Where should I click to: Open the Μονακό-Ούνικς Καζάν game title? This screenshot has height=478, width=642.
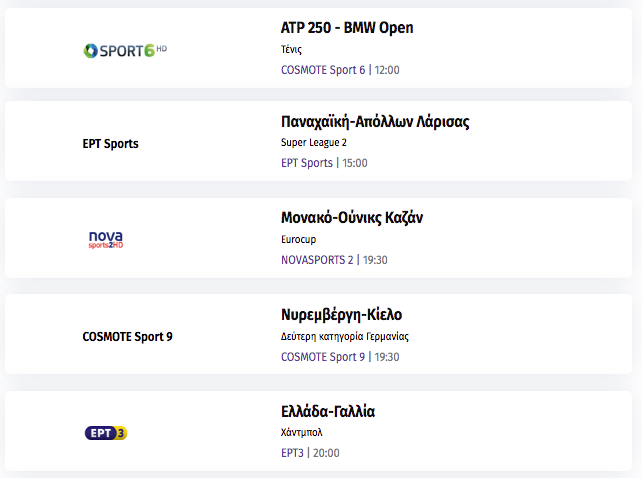352,217
